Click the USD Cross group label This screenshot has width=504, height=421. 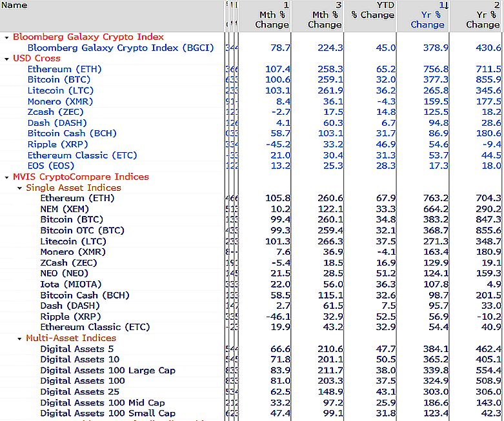tap(37, 59)
